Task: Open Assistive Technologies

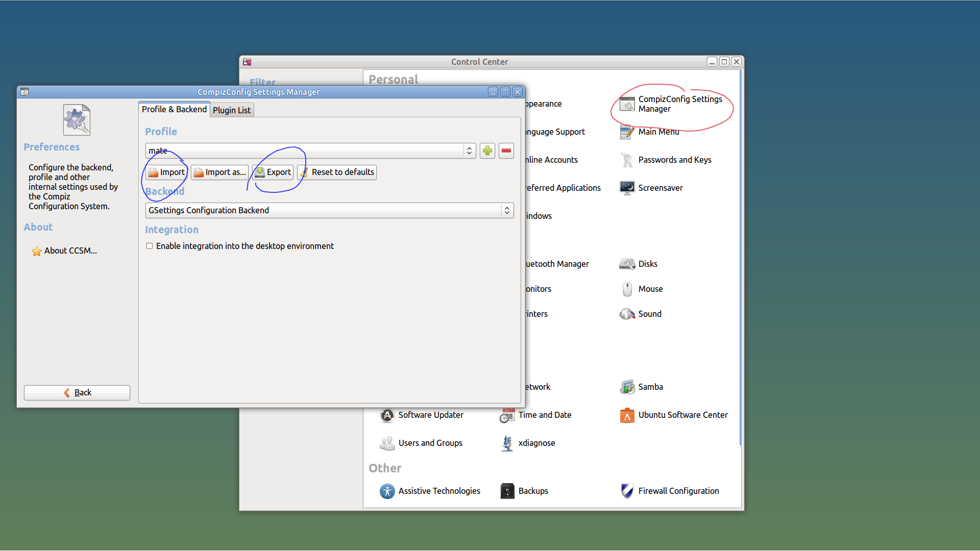Action: coord(430,491)
